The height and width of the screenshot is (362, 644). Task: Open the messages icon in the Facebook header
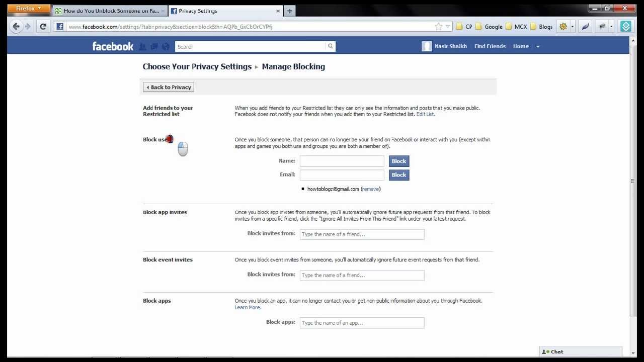pos(154,46)
